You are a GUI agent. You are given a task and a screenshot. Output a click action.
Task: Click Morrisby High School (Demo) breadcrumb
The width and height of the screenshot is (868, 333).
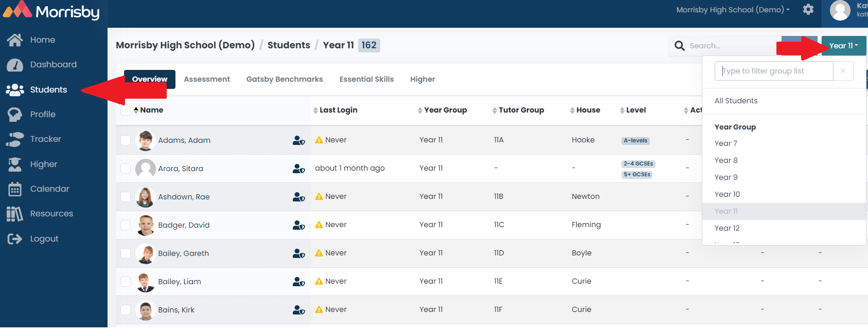pyautogui.click(x=185, y=45)
